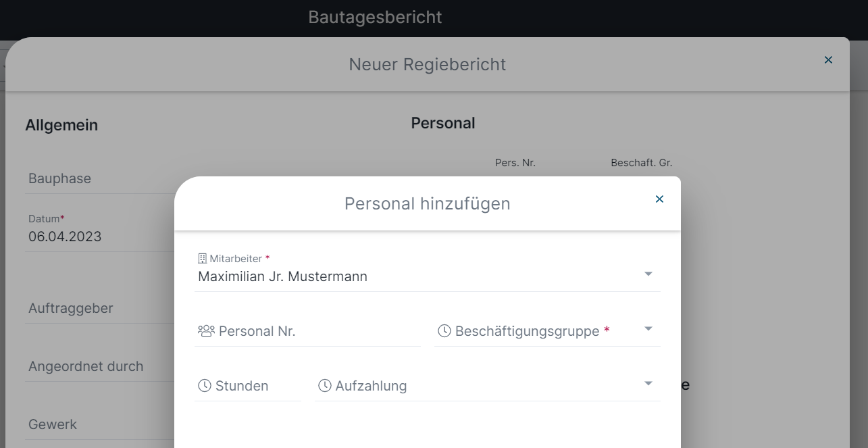Click the clock icon beside Beschäftigungsgruppe
Image resolution: width=868 pixels, height=448 pixels.
coord(444,330)
